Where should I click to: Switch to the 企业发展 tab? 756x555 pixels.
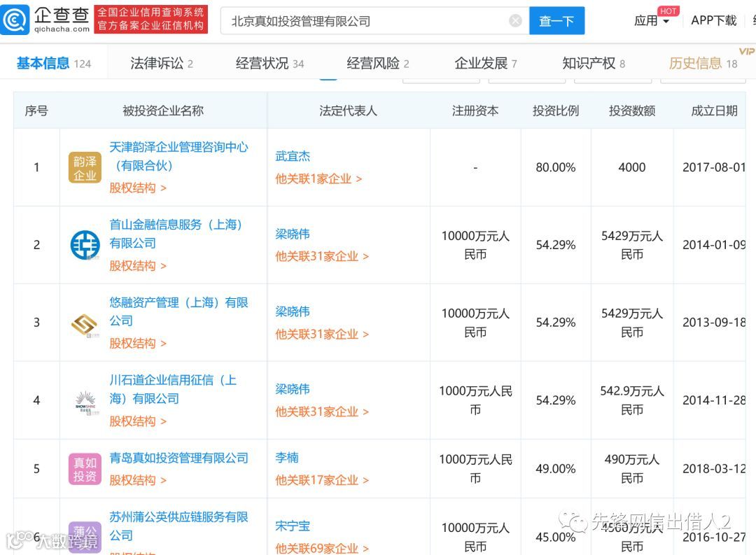pyautogui.click(x=486, y=63)
